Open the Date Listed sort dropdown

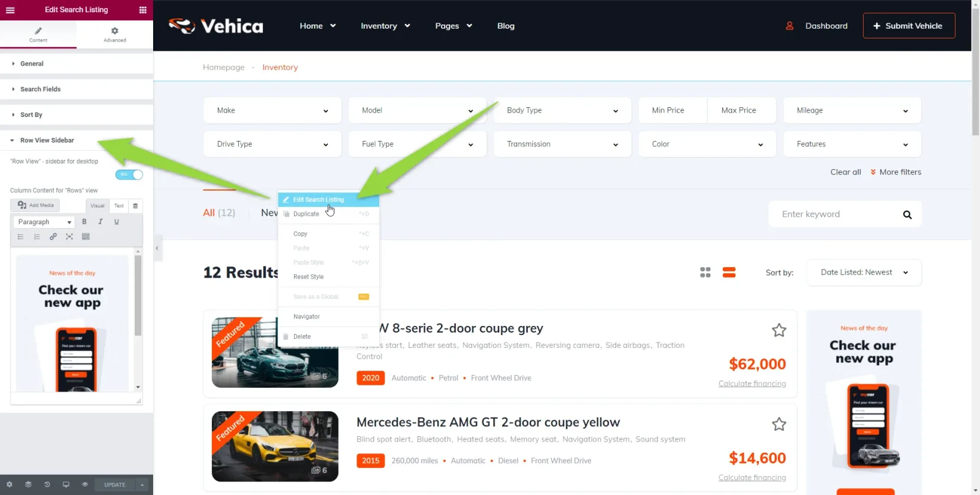pyautogui.click(x=864, y=273)
